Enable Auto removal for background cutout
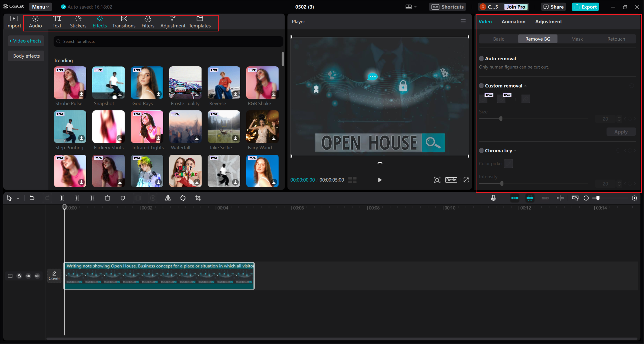The width and height of the screenshot is (644, 344). (x=481, y=58)
